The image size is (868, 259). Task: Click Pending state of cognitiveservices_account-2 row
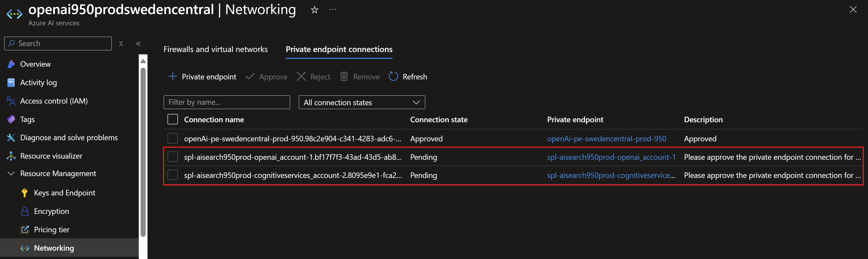[x=424, y=175]
